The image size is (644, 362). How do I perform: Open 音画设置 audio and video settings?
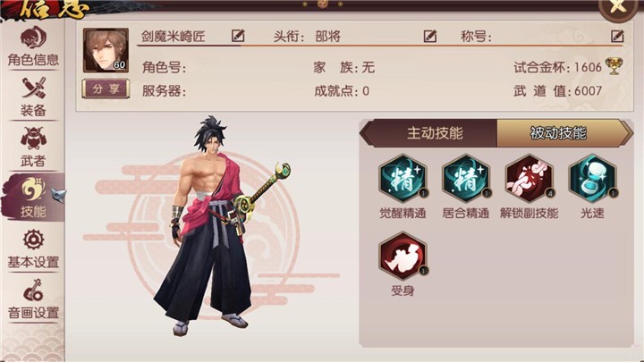(33, 299)
